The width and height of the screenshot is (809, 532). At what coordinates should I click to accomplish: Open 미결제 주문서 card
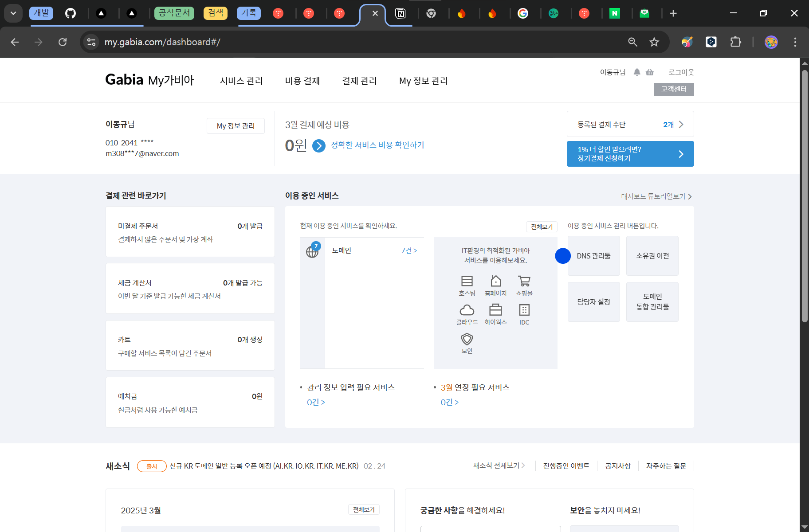pos(190,232)
